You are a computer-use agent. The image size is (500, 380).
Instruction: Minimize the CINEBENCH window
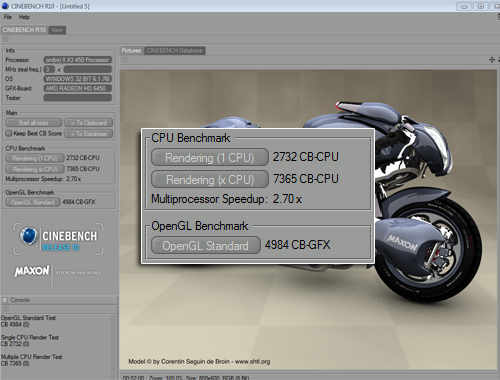click(x=464, y=6)
